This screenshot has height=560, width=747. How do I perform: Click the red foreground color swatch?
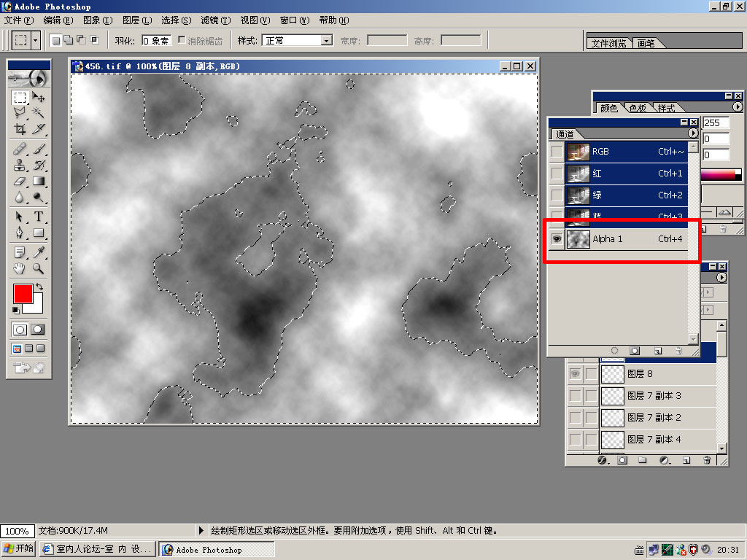(x=23, y=294)
